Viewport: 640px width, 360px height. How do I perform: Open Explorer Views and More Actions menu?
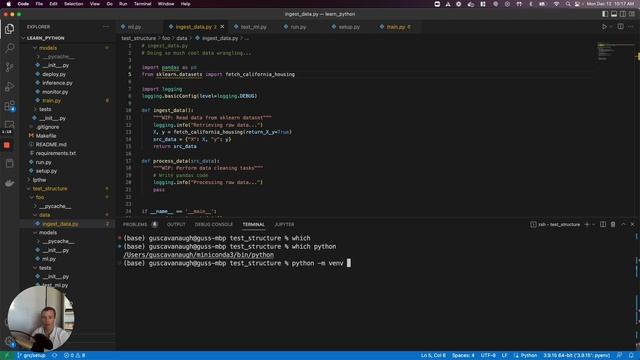pos(106,27)
